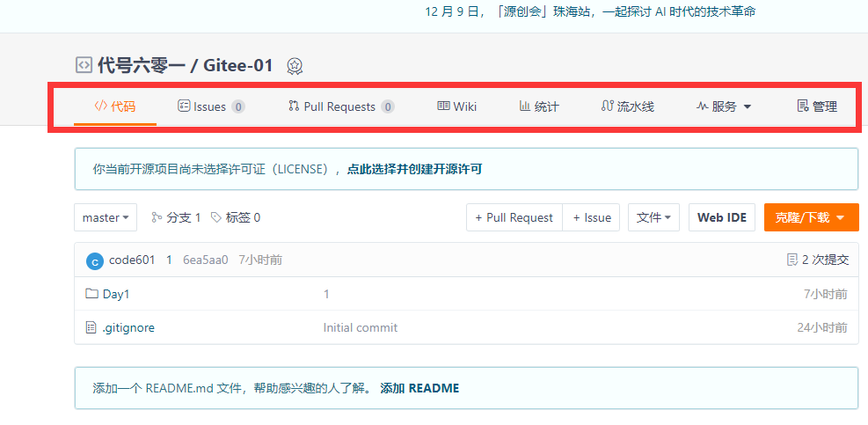
Task: Open commit hash 6ea5aa0
Action: pos(206,260)
